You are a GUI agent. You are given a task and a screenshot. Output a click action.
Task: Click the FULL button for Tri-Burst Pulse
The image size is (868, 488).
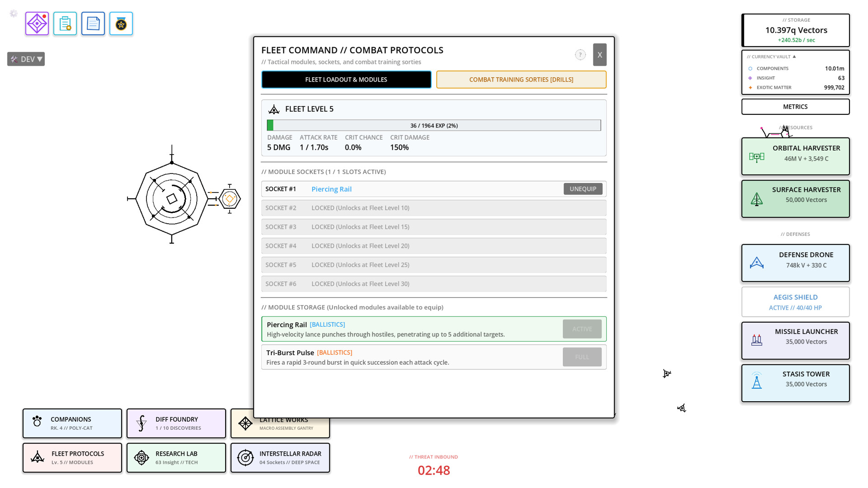(582, 357)
